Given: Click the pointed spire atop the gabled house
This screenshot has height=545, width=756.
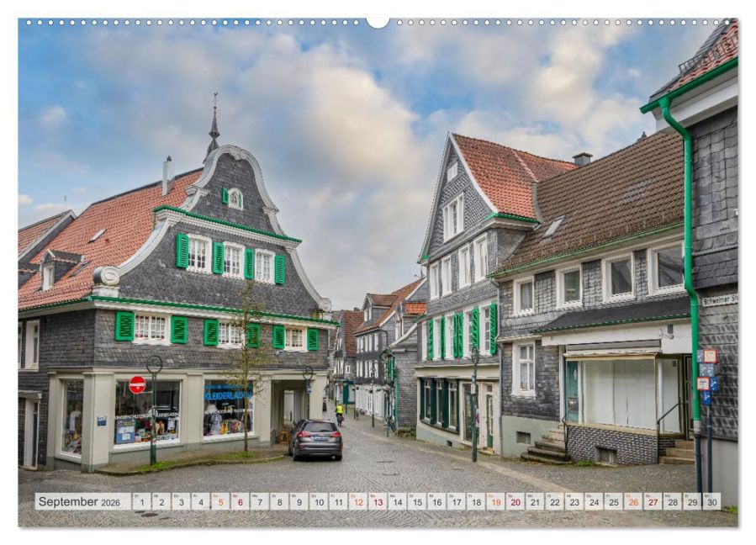Looking at the screenshot, I should click(214, 124).
